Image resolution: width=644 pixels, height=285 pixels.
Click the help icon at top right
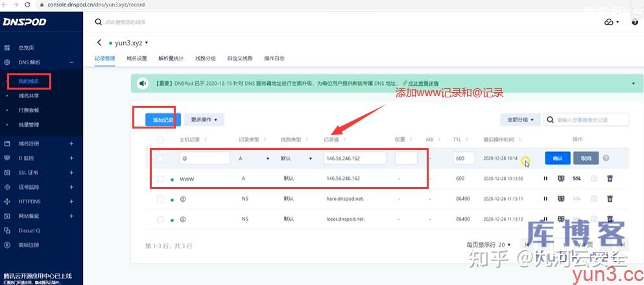click(635, 22)
